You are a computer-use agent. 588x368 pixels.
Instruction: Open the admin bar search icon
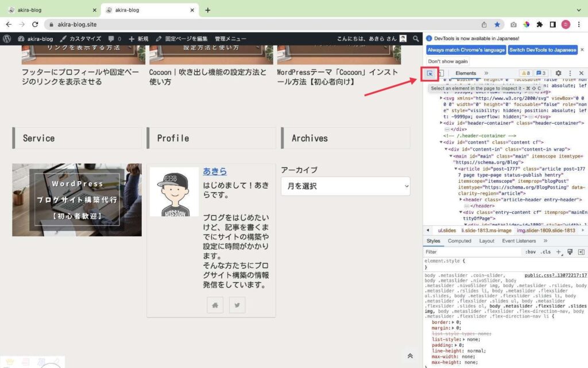[x=416, y=39]
